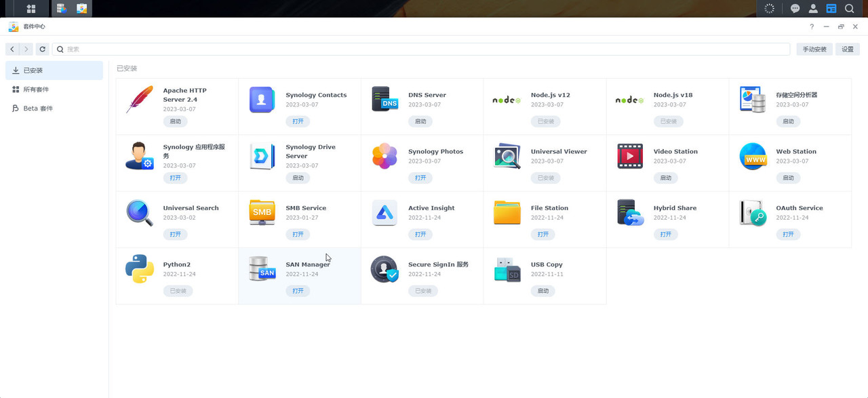This screenshot has width=868, height=398.
Task: Click 打开 under SAN Manager
Action: point(298,291)
